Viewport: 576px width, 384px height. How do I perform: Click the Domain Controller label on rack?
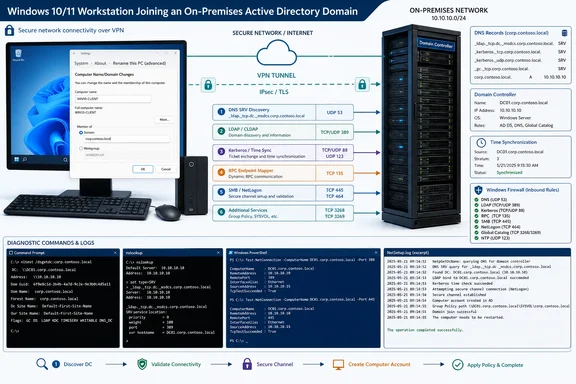(436, 44)
